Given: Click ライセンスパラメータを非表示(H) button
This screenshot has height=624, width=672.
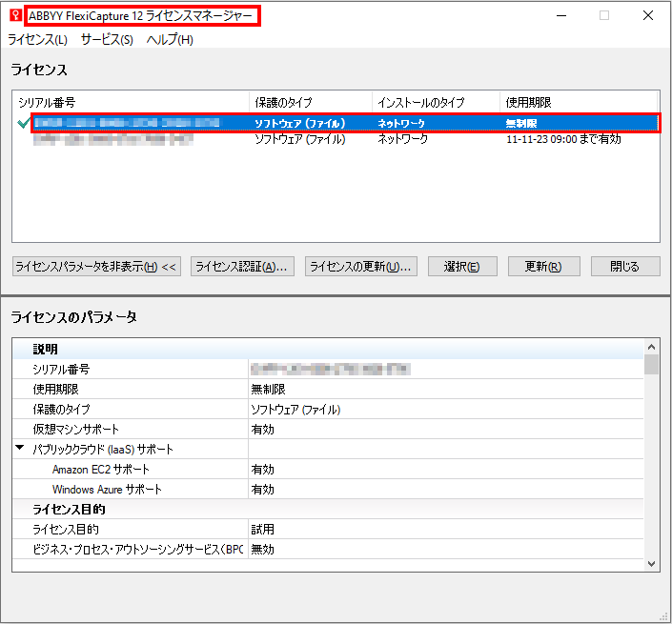Looking at the screenshot, I should pyautogui.click(x=96, y=267).
